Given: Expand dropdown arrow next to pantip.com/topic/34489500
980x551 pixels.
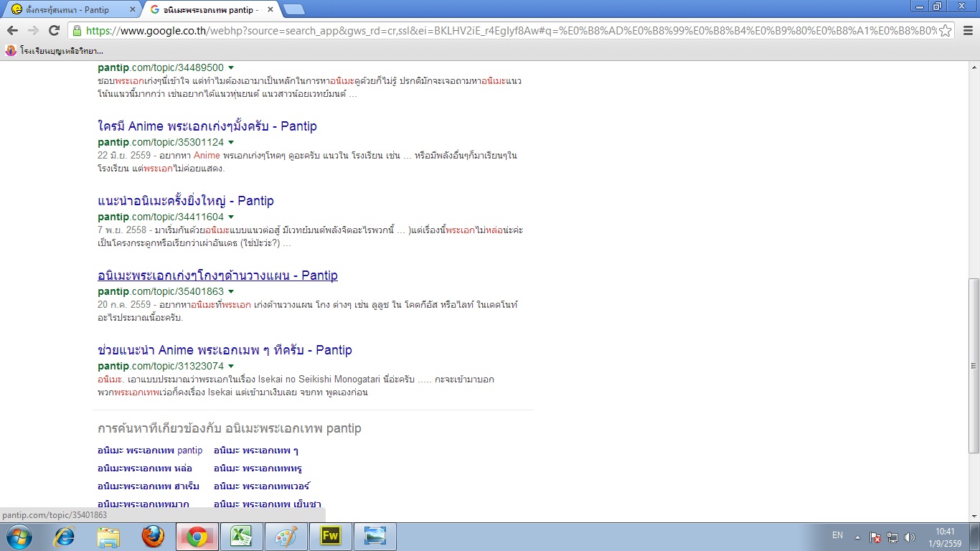Looking at the screenshot, I should pos(231,68).
